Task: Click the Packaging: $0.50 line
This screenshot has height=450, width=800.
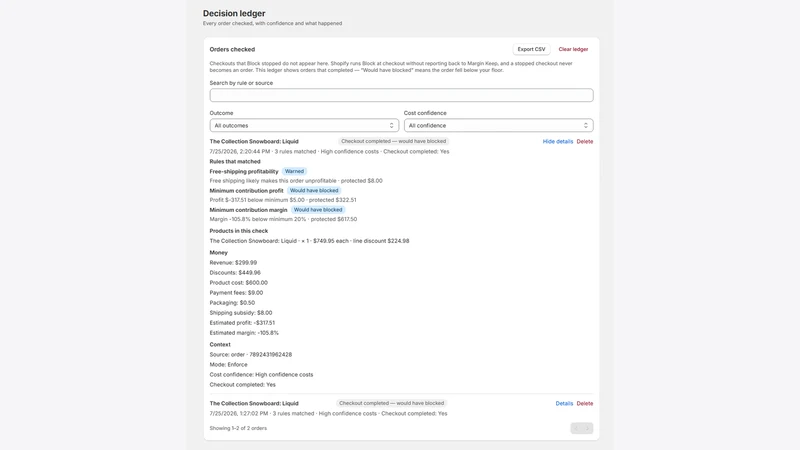Action: (232, 303)
